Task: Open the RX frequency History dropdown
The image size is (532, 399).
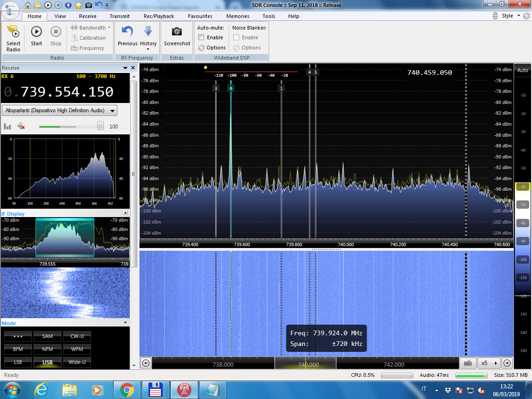Action: 148,37
